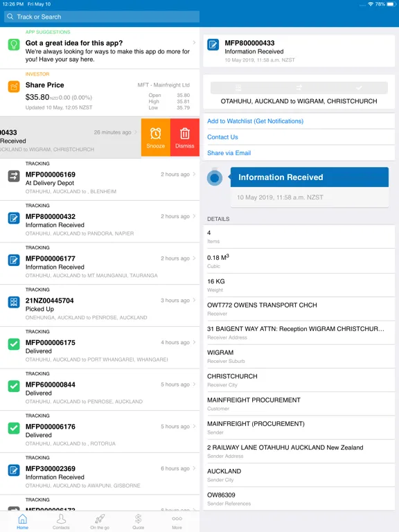The image size is (399, 532).
Task: Select tracking number MFP300002369
Action: click(x=51, y=469)
